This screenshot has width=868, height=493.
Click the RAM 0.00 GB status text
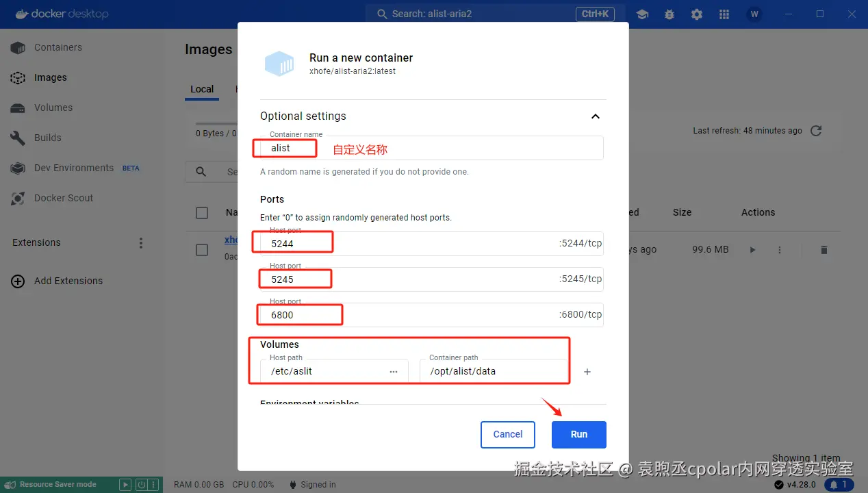(x=199, y=485)
